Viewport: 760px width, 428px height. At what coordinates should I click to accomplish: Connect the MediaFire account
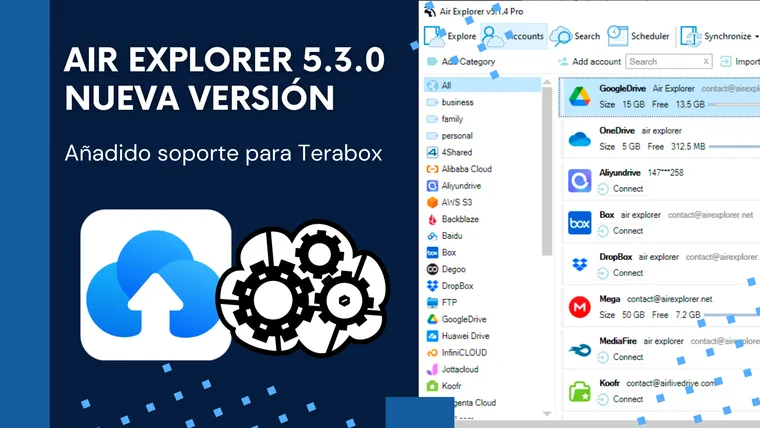620,357
